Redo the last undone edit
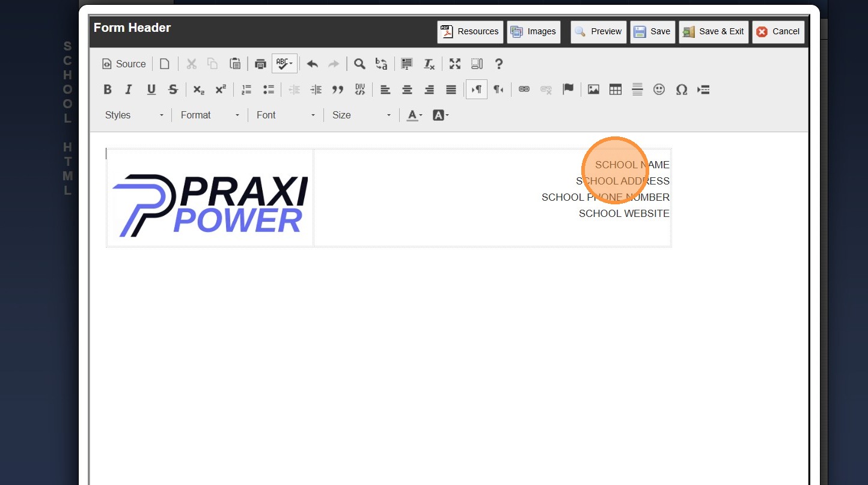The width and height of the screenshot is (868, 485). pyautogui.click(x=334, y=64)
